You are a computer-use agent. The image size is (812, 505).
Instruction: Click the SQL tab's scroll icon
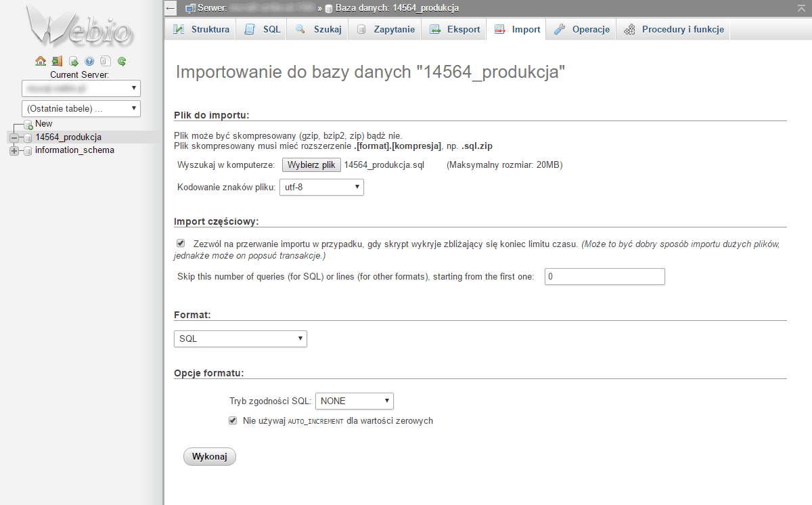coord(250,29)
